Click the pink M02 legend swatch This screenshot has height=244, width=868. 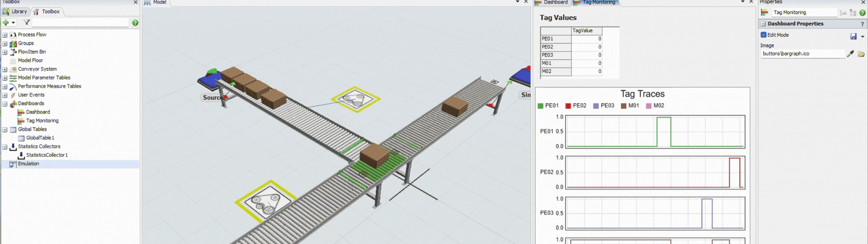(649, 106)
